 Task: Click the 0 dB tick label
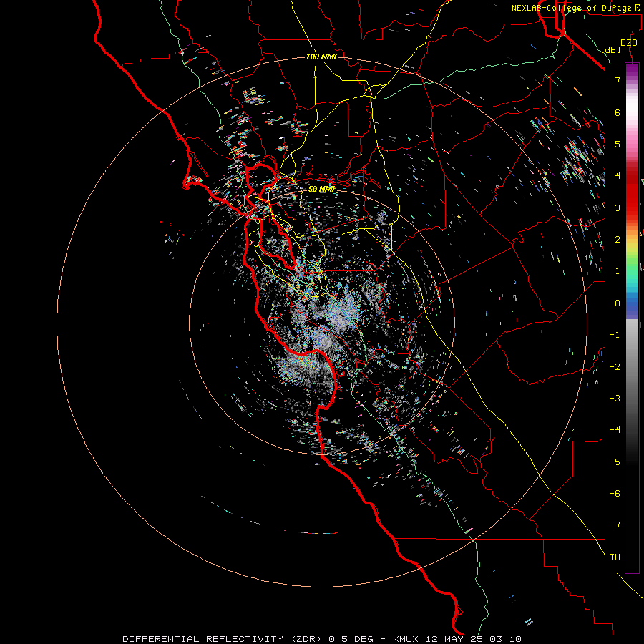(x=618, y=303)
